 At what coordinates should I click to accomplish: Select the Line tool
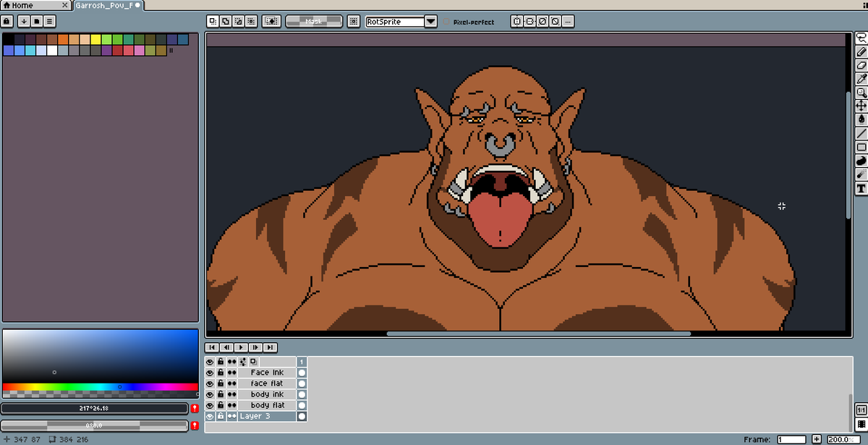tap(861, 133)
